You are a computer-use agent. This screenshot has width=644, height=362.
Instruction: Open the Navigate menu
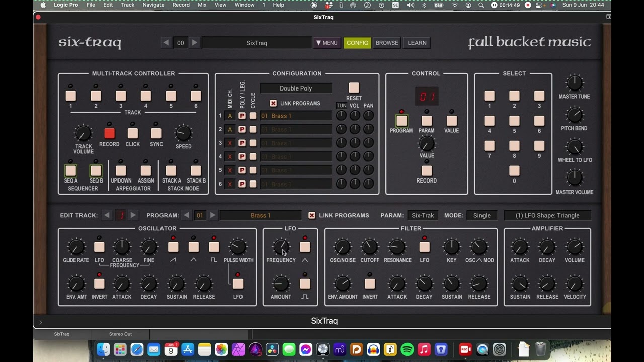(x=153, y=5)
